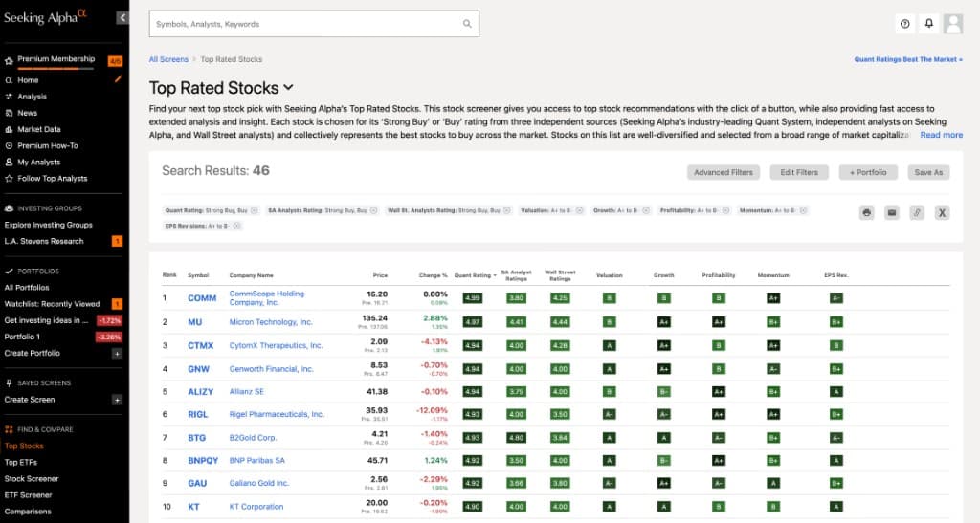Open Portfolio 1 in sidebar

(x=22, y=337)
